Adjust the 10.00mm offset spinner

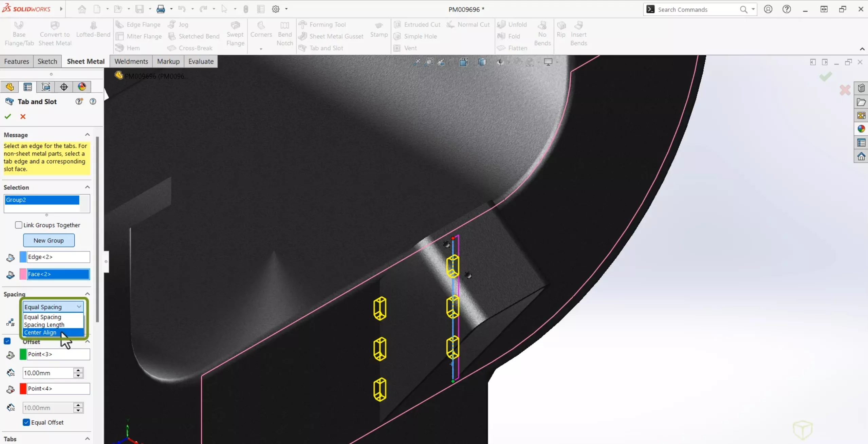click(79, 373)
